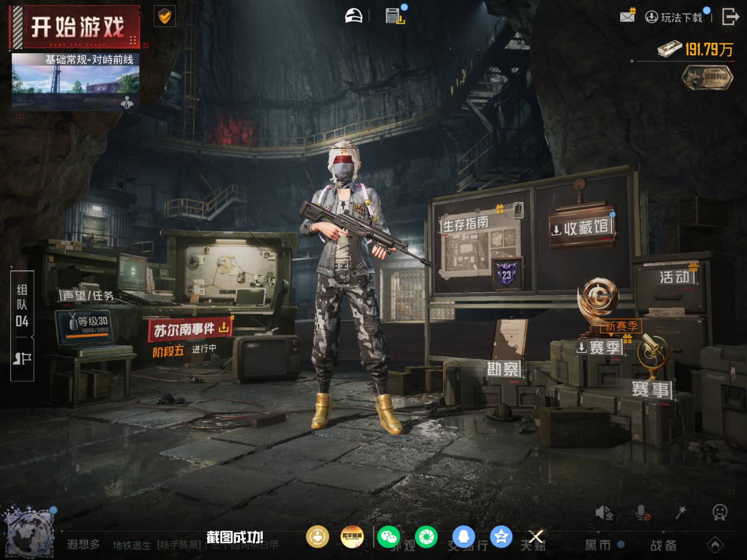Open the helmet icon at top center

(x=354, y=16)
